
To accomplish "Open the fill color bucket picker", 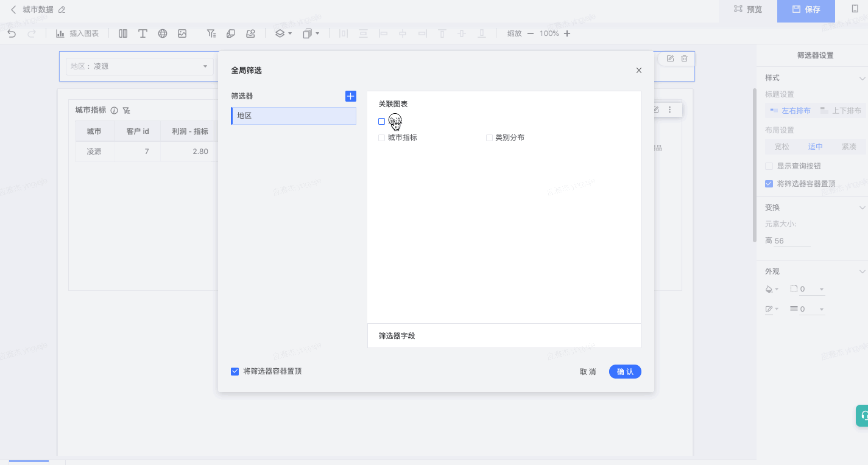I will (771, 289).
